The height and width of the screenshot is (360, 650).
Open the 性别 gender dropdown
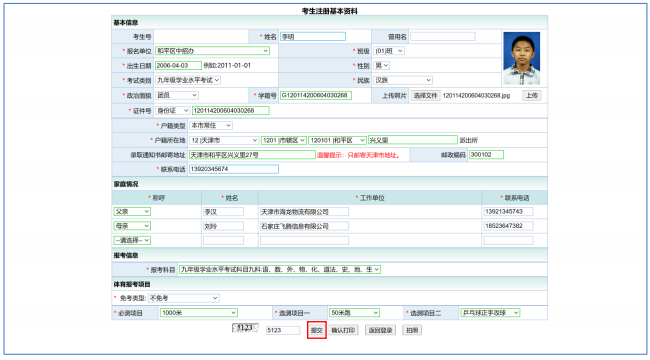(x=381, y=66)
